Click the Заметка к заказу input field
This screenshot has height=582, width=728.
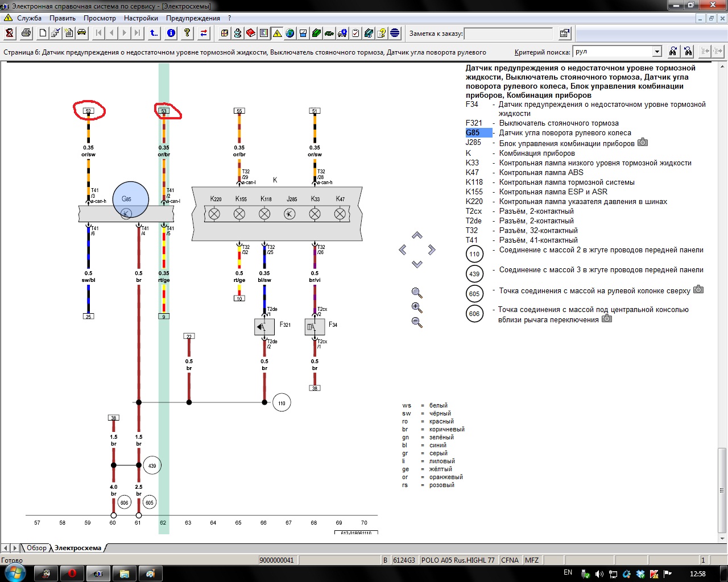[x=508, y=34]
